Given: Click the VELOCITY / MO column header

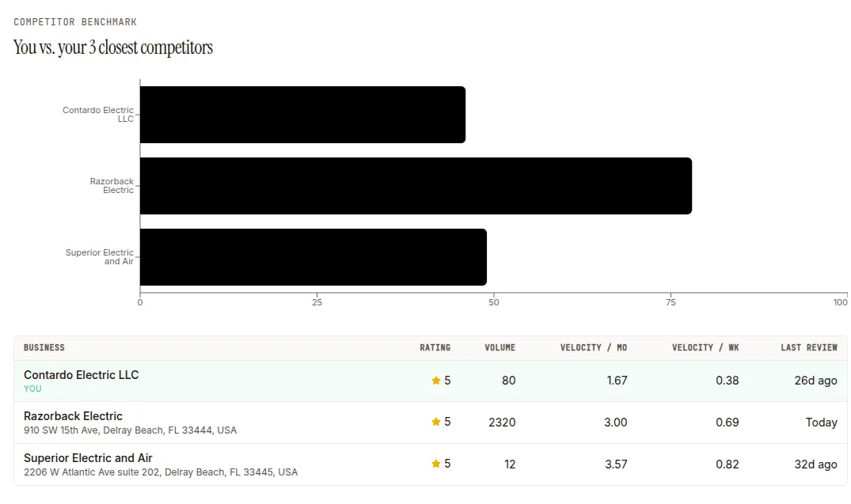Looking at the screenshot, I should click(594, 348).
